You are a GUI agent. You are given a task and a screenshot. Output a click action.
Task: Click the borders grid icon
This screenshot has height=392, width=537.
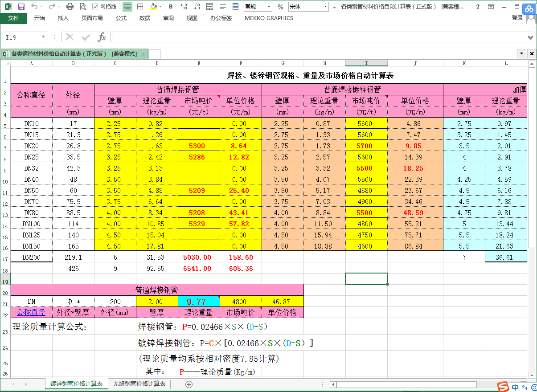tap(140, 7)
